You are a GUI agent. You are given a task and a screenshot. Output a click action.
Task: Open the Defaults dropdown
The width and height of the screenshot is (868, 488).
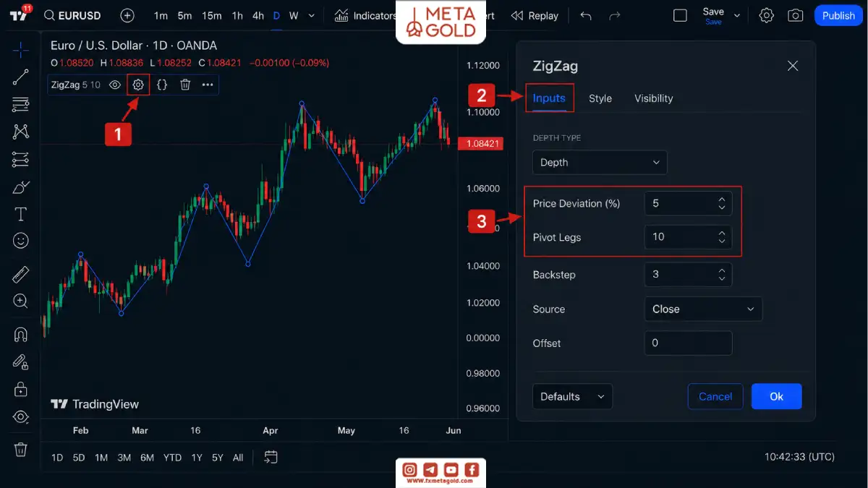(x=572, y=396)
